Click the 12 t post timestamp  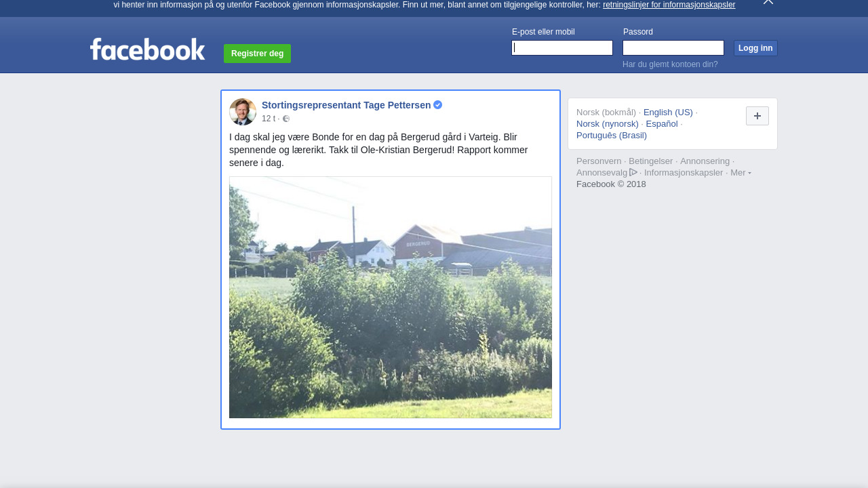[269, 119]
